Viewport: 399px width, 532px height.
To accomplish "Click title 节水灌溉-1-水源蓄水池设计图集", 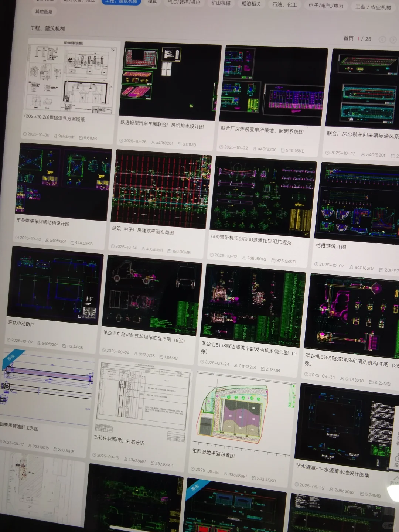I will pos(333,471).
